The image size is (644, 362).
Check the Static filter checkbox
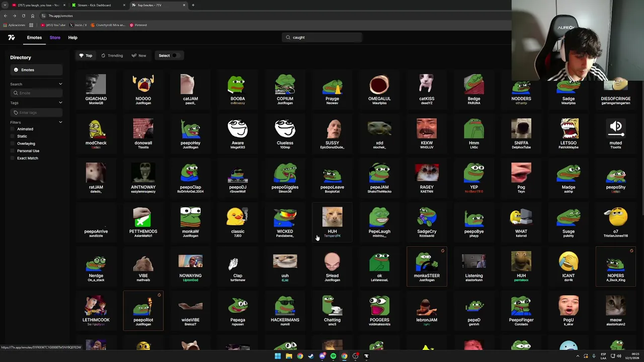(13, 136)
